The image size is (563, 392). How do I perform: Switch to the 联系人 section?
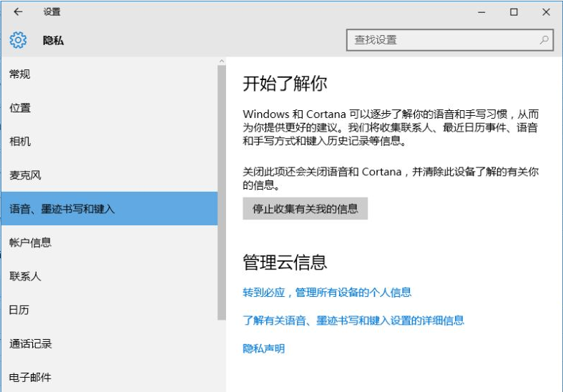[x=25, y=276]
